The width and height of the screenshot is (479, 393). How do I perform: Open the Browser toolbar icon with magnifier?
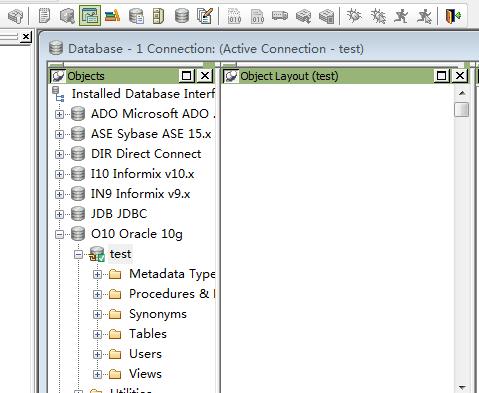pos(67,16)
